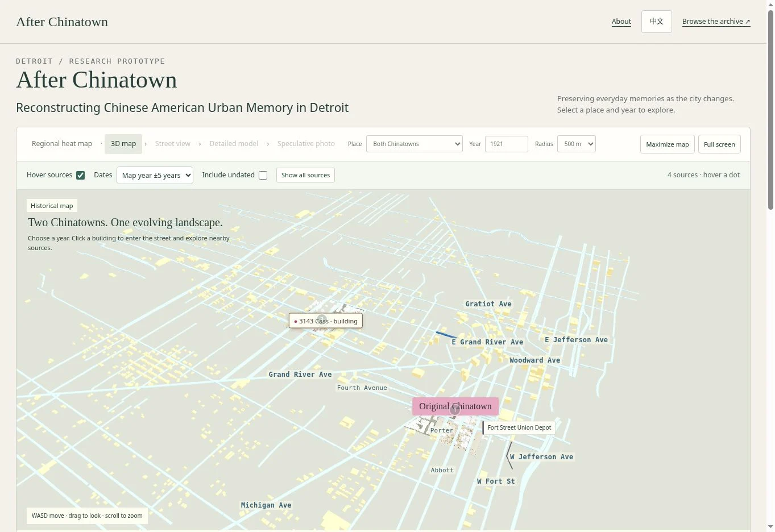Click the Abbott street label

tap(442, 470)
